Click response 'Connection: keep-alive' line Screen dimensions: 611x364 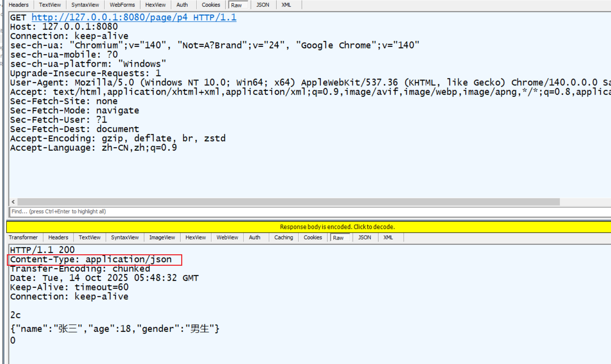(69, 296)
